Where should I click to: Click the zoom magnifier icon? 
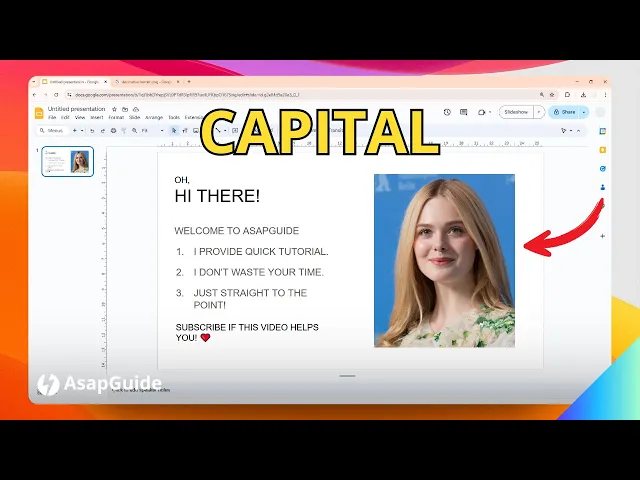[134, 131]
